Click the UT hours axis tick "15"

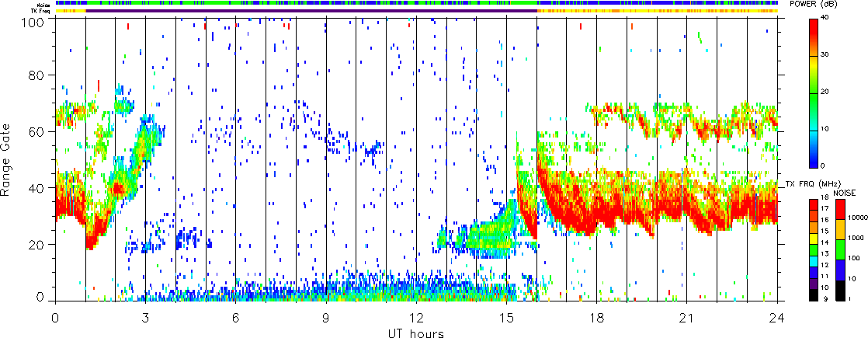(506, 318)
